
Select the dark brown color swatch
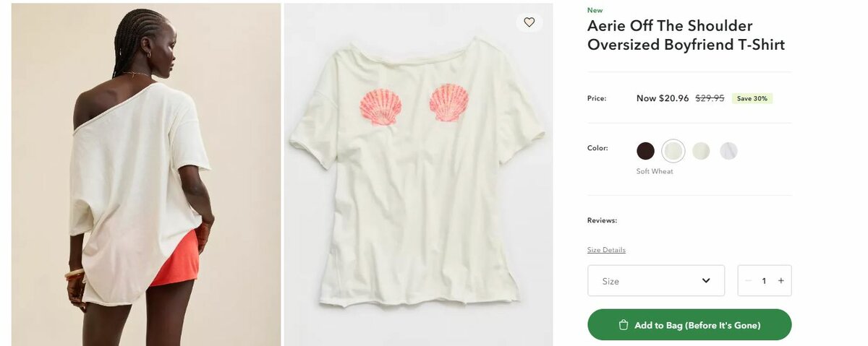[x=645, y=151]
